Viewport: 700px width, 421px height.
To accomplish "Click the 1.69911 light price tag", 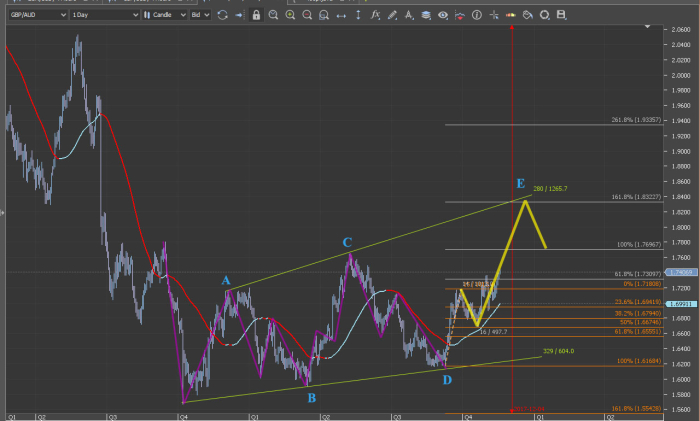I will (682, 304).
